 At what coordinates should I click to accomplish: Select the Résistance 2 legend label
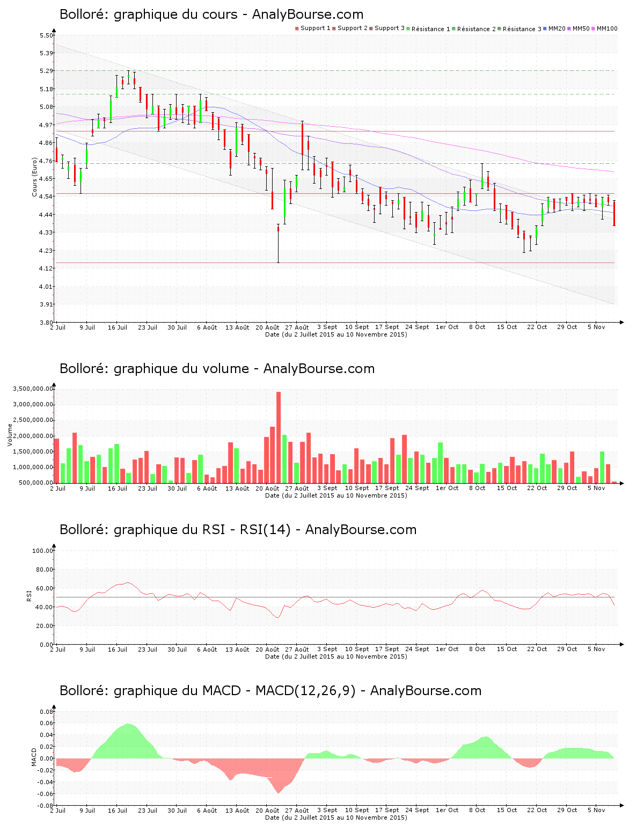tap(477, 29)
